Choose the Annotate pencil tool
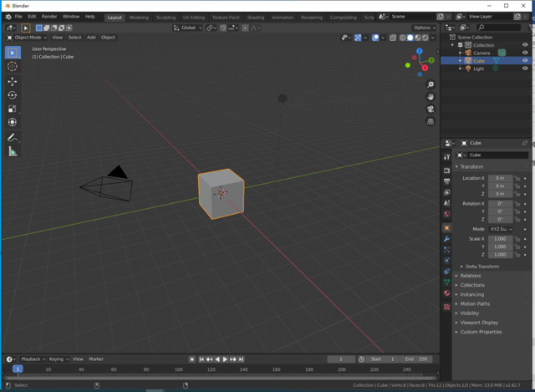Viewport: 535px width, 392px height. [13, 137]
